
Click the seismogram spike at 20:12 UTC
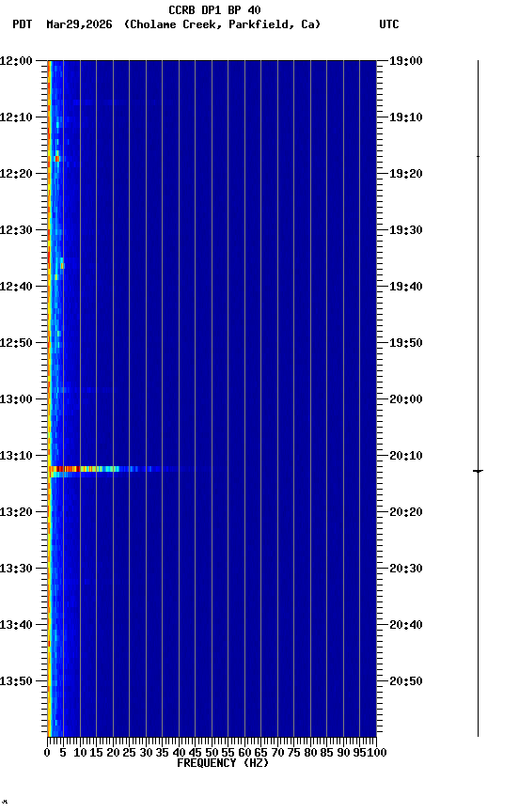point(478,471)
